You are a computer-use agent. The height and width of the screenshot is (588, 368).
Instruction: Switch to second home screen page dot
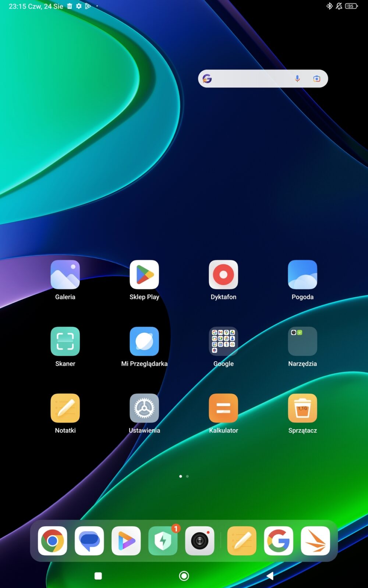tap(187, 476)
